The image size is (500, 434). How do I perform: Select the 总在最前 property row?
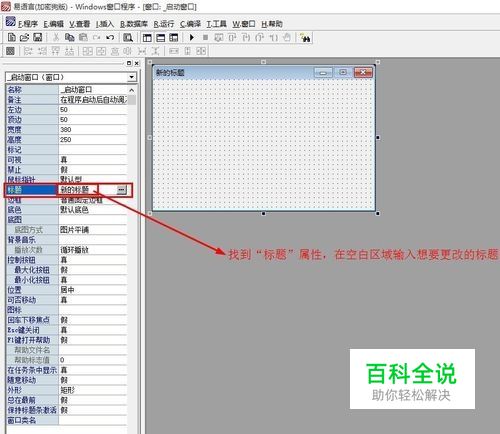(x=66, y=400)
